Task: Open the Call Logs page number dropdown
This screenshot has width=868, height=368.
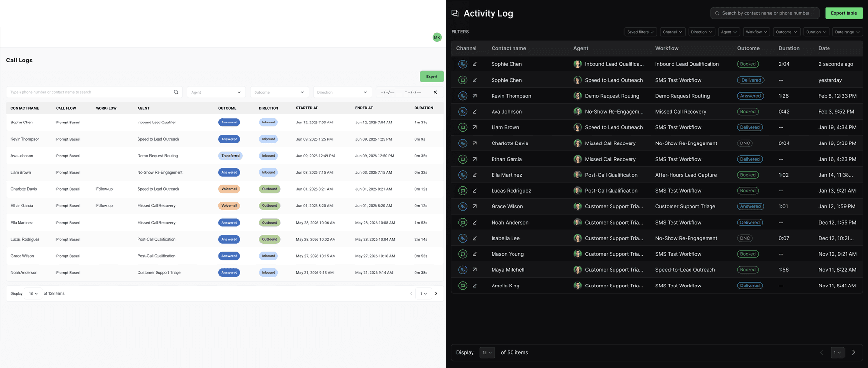Action: [423, 294]
